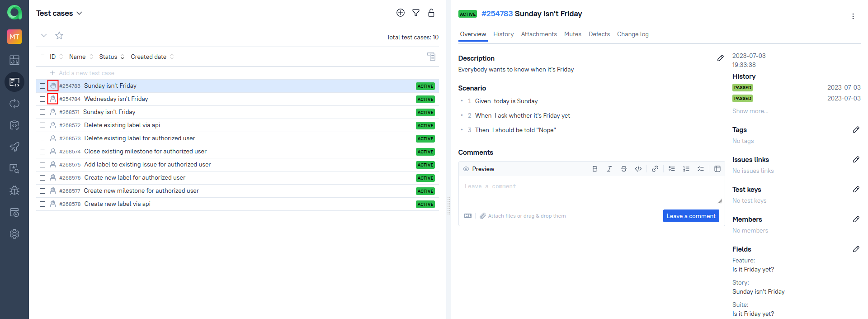The height and width of the screenshot is (319, 868).
Task: Open the Test cases title dropdown
Action: click(59, 13)
